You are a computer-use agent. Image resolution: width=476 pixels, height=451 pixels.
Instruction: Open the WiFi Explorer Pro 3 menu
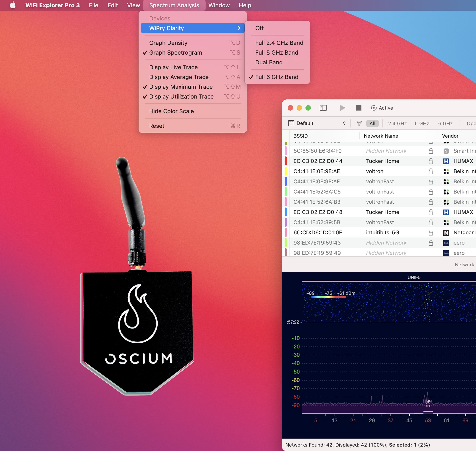[52, 5]
